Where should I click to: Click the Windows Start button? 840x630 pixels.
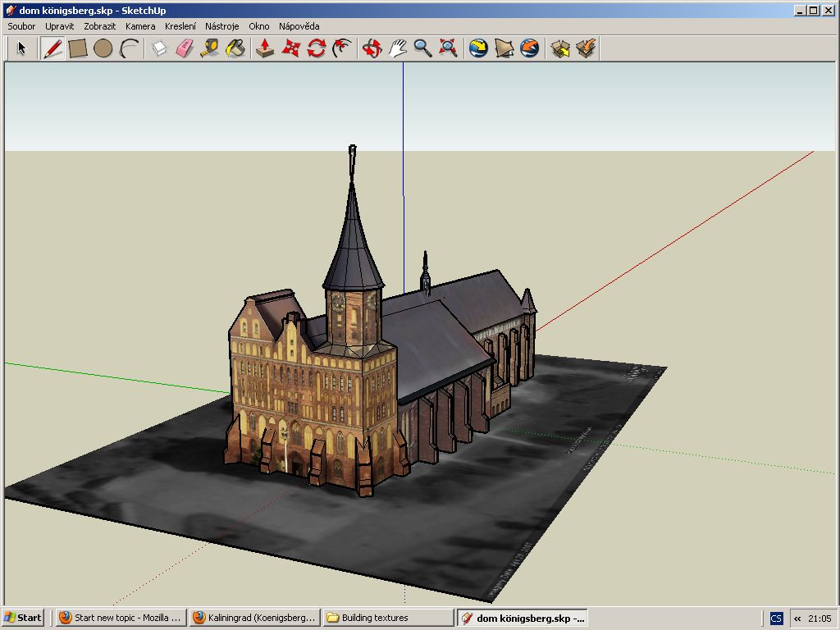click(23, 618)
